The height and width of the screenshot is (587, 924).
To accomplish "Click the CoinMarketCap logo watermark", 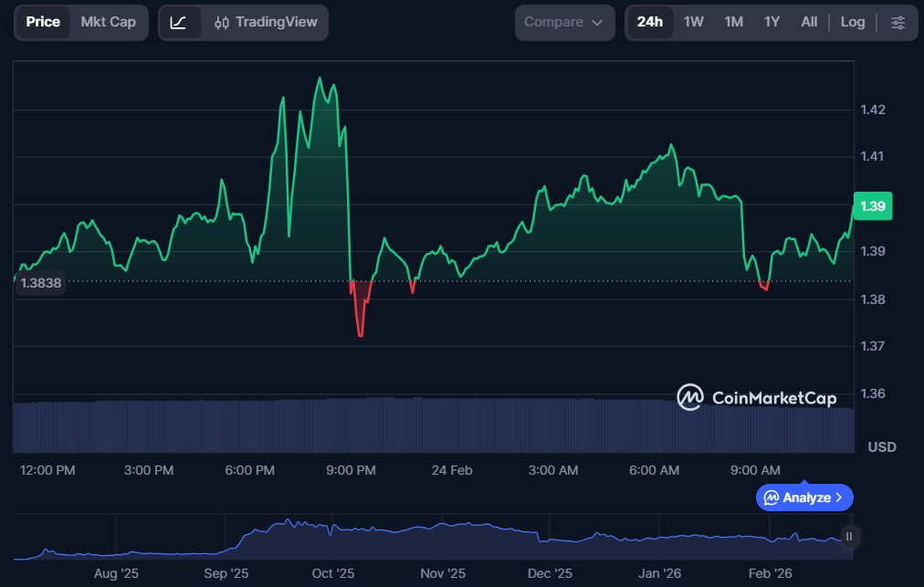I will click(x=756, y=397).
